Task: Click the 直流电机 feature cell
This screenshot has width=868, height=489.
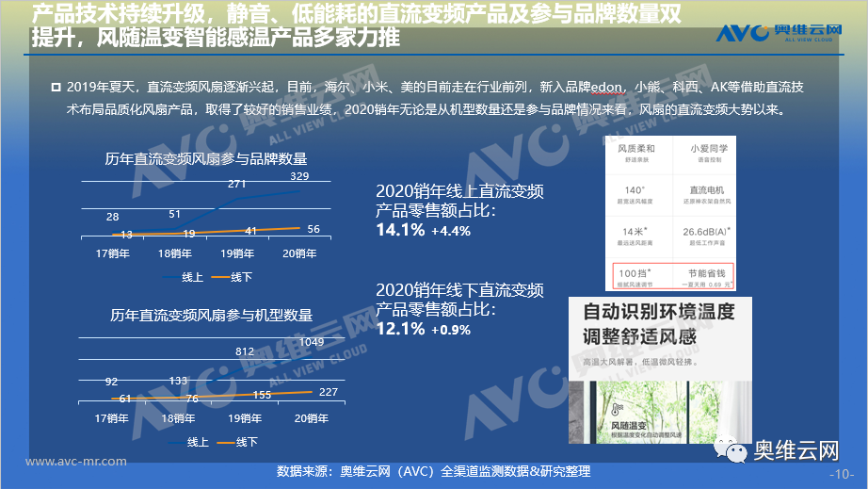Action: [x=707, y=195]
